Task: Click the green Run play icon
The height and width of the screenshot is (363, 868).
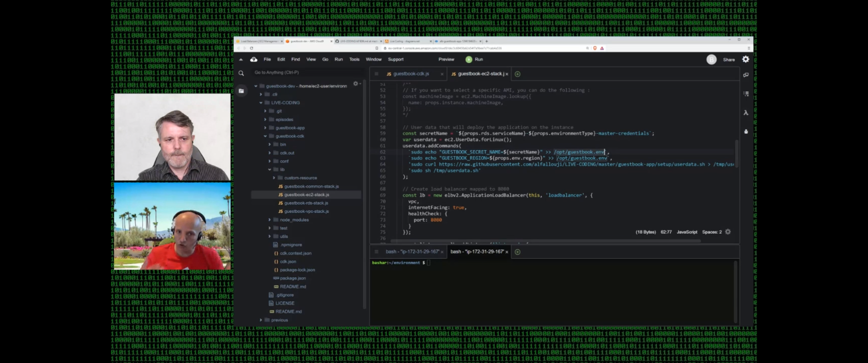Action: (469, 59)
